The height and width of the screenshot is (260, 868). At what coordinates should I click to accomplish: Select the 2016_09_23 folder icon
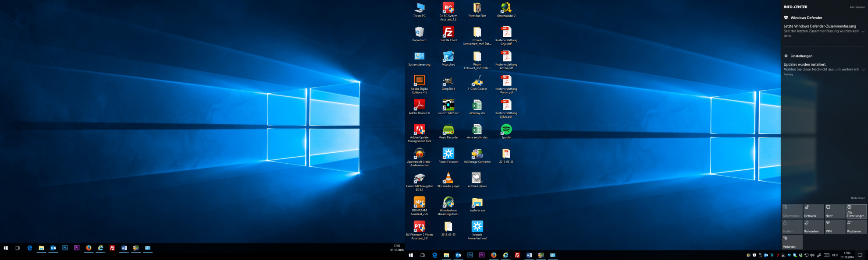448,229
